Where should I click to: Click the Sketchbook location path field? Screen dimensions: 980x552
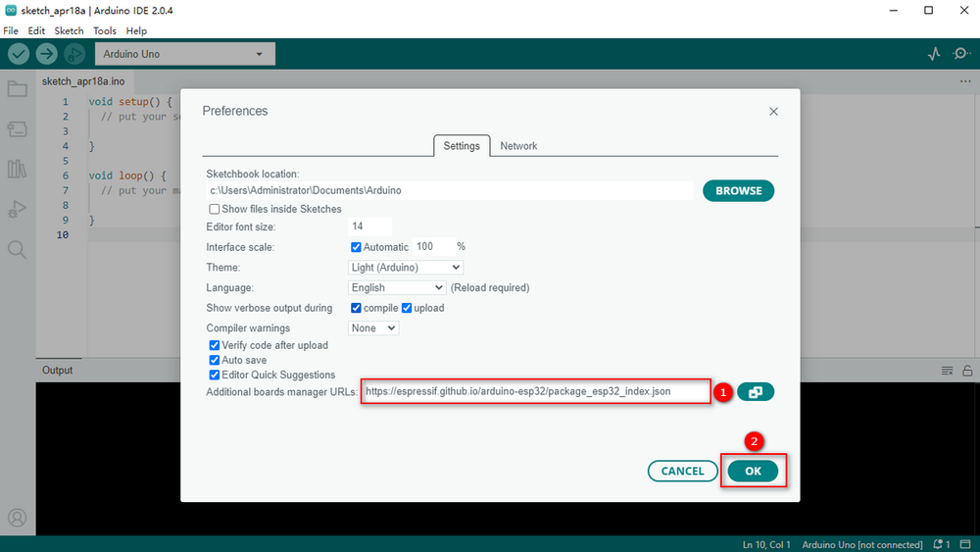[450, 190]
